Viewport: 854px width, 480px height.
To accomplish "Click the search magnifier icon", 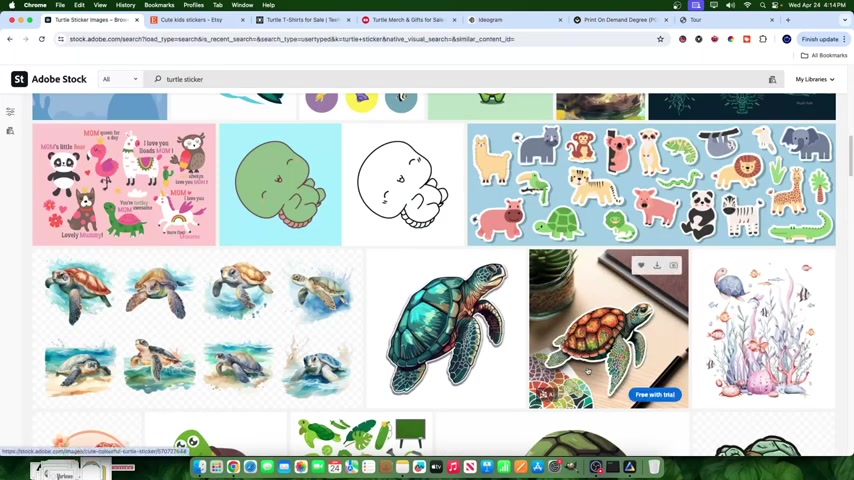I will 157,79.
